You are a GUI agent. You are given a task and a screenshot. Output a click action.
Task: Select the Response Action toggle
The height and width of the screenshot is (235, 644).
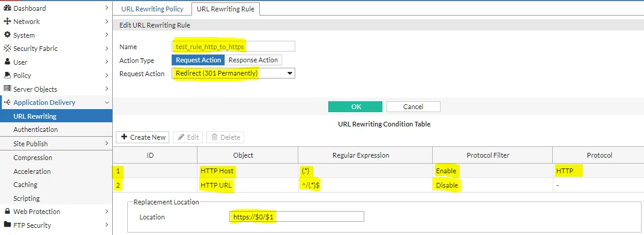pyautogui.click(x=253, y=60)
